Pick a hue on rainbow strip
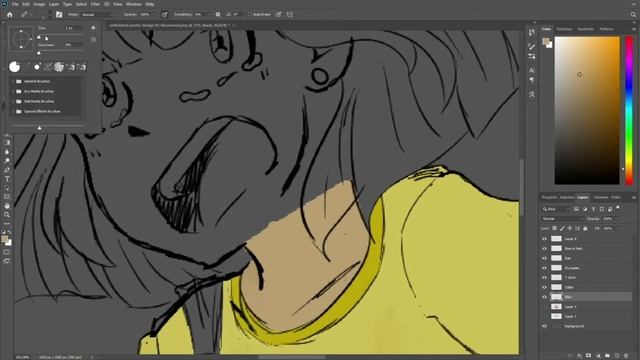The height and width of the screenshot is (360, 640). pos(629,110)
